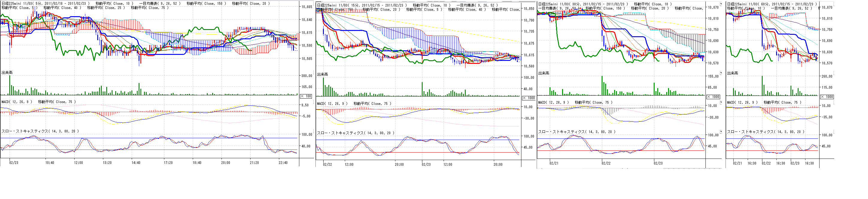This screenshot has width=868, height=199.
Task: Click × 1000 scale box on 15分 chart
Action: click(x=529, y=98)
